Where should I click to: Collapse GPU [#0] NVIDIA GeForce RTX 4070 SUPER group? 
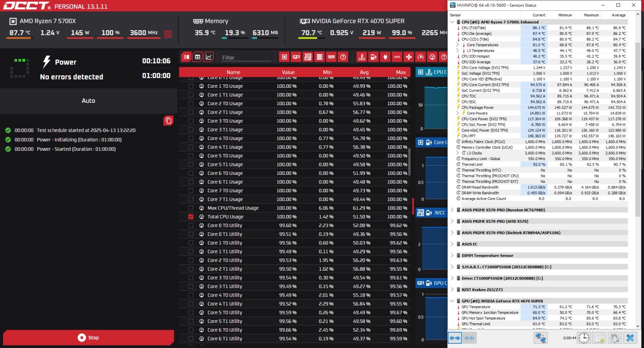click(x=452, y=301)
